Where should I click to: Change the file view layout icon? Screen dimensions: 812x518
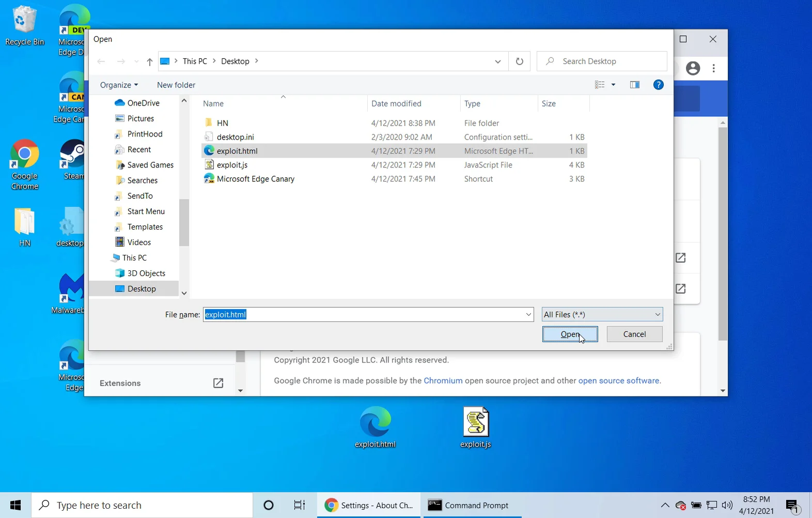point(600,85)
